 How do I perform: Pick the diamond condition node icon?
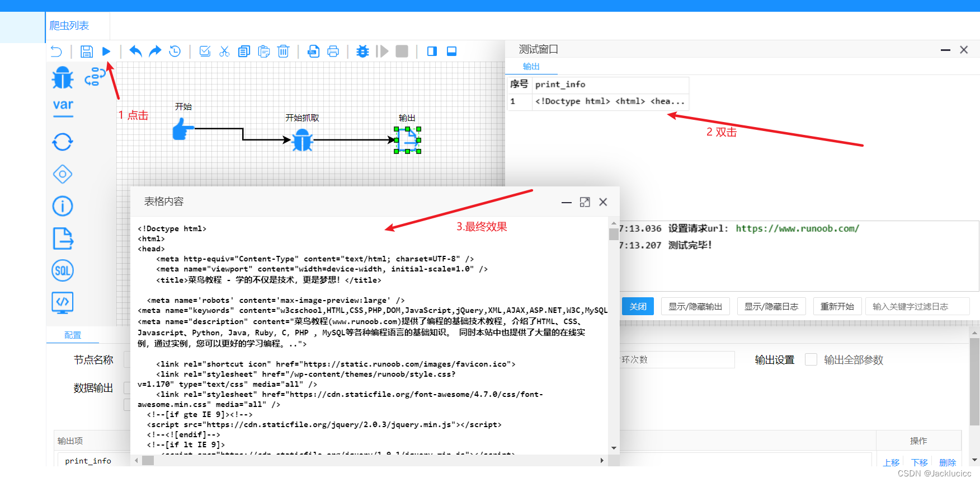click(x=63, y=174)
